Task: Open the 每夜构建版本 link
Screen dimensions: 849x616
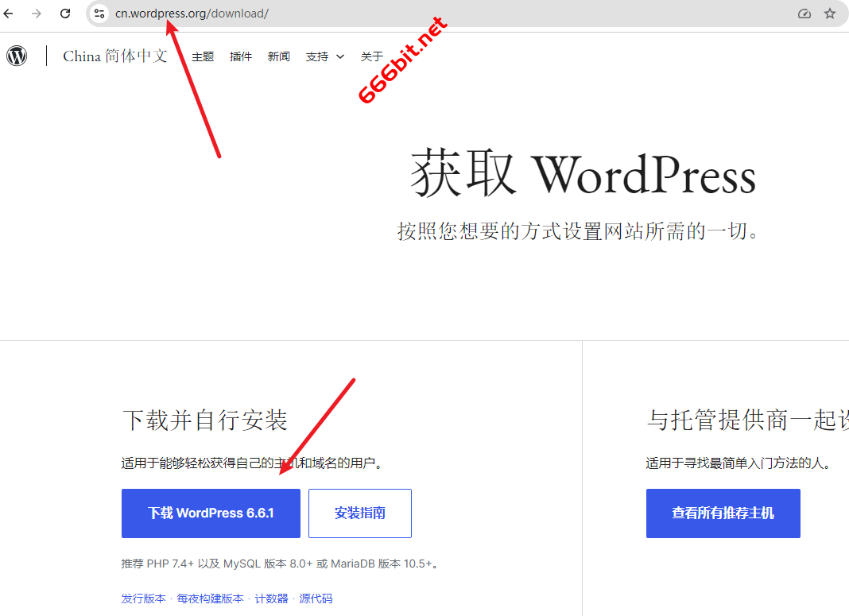Action: pyautogui.click(x=211, y=599)
